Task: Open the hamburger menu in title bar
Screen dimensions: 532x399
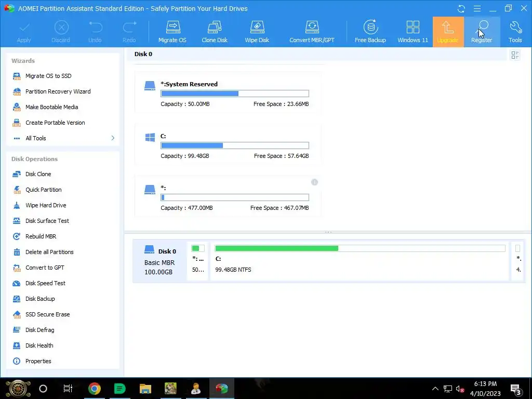Action: click(477, 8)
